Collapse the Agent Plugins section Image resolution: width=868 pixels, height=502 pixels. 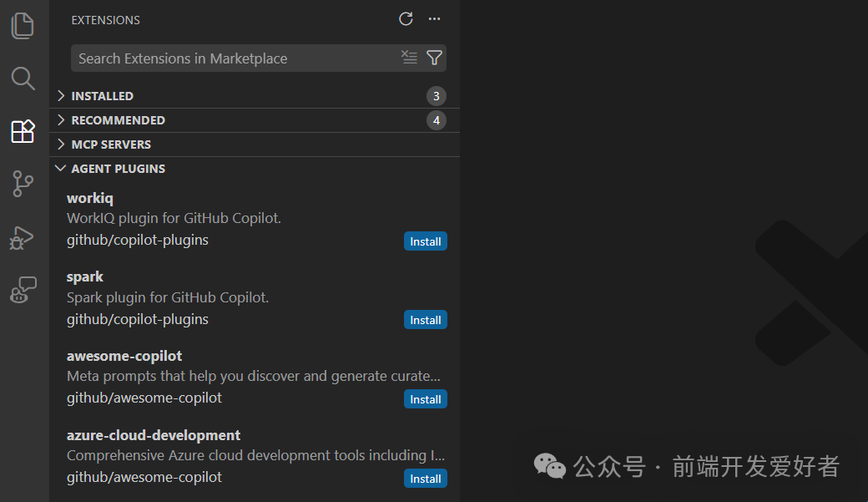tap(118, 169)
